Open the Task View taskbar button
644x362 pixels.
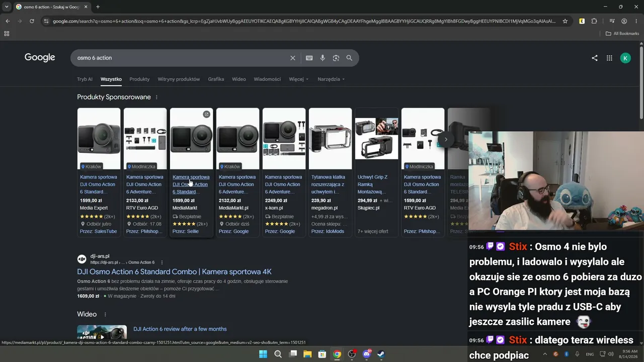[292, 354]
